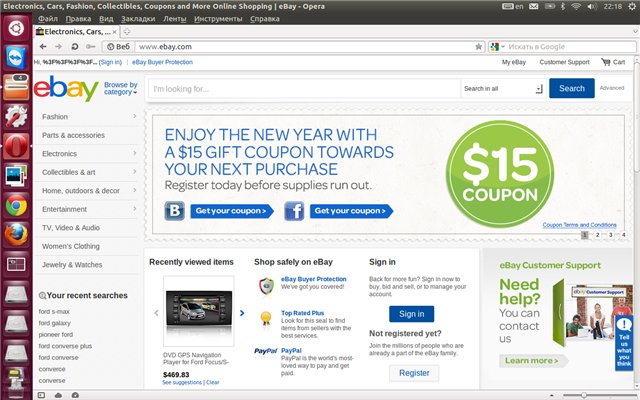Open the Инструменты menu

click(218, 19)
